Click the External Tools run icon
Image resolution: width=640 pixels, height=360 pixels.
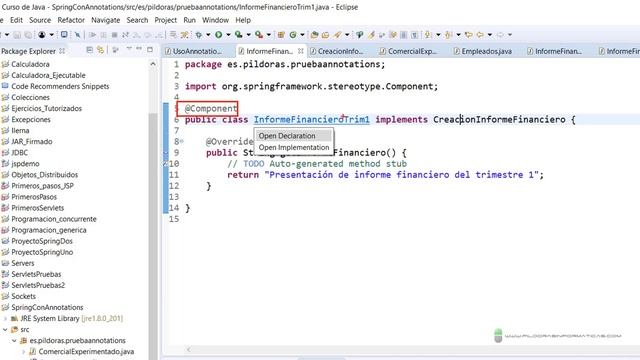(x=259, y=35)
